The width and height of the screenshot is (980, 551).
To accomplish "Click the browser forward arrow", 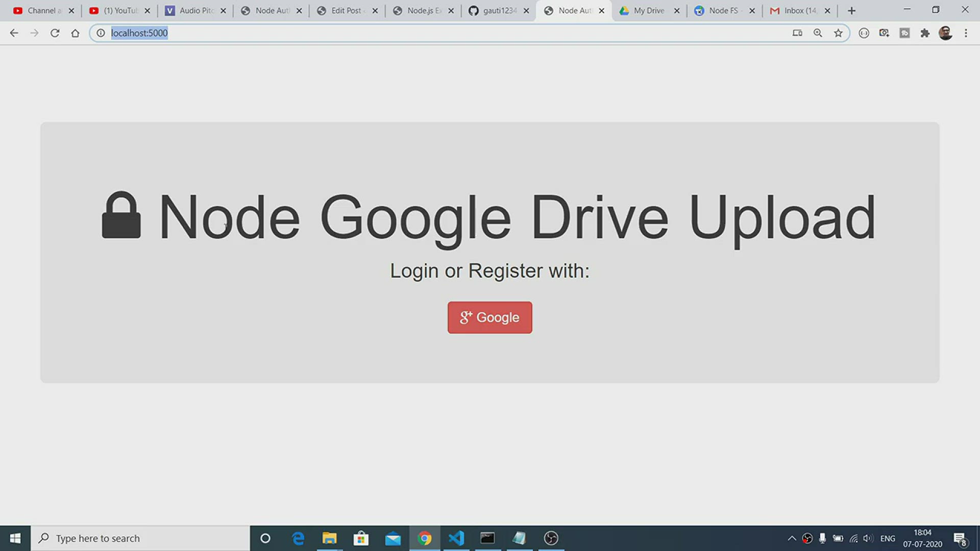I will [34, 33].
